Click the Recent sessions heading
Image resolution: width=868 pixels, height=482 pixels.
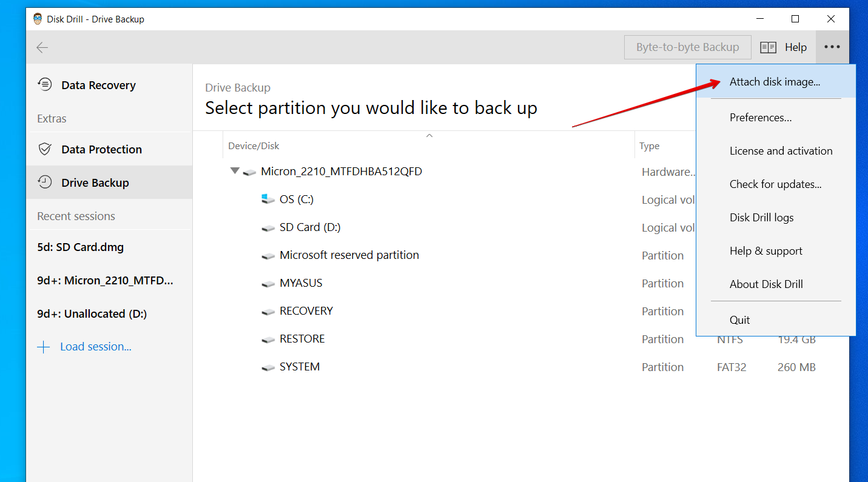76,216
